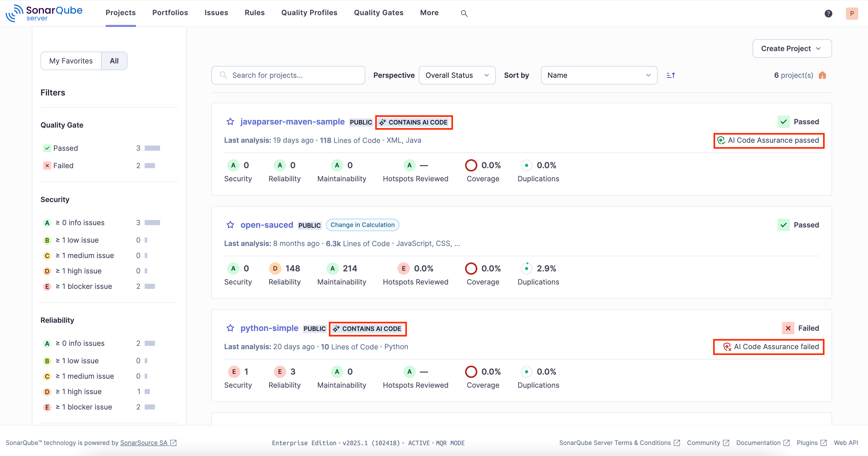Star the python-simple project
868x456 pixels.
[x=230, y=328]
